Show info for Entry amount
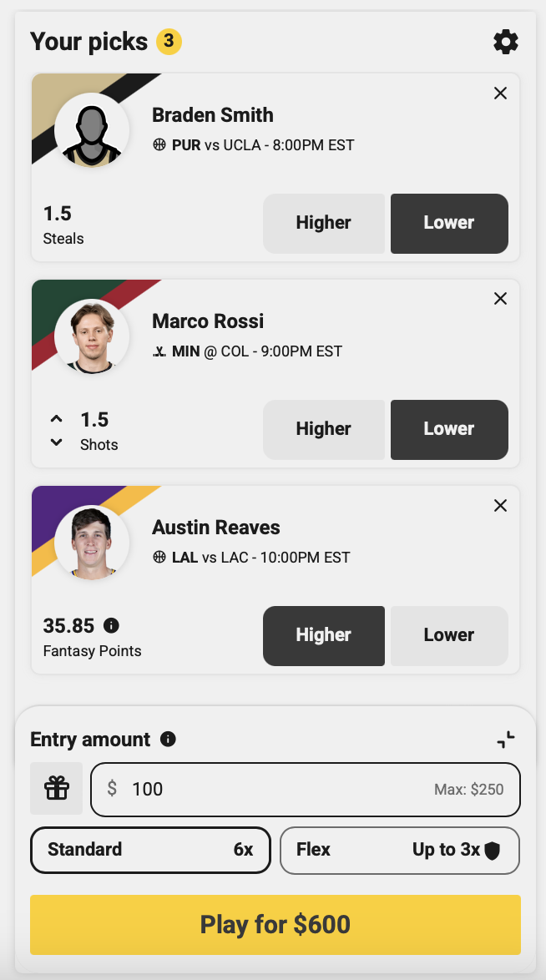The image size is (546, 980). 168,740
